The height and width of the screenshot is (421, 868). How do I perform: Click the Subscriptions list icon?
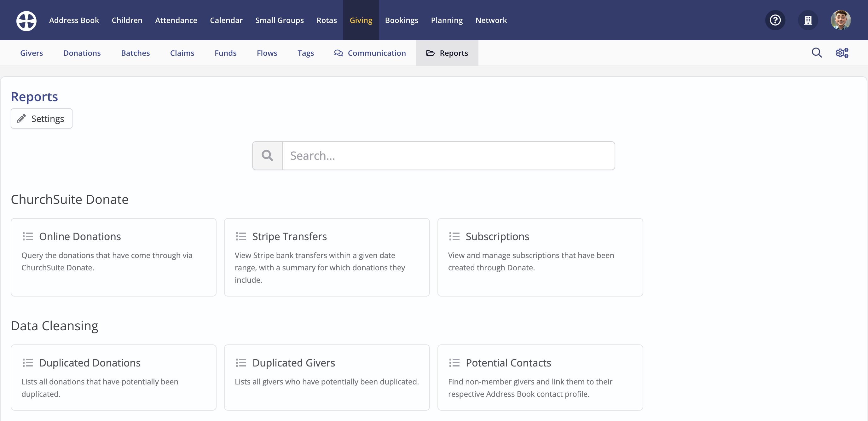(454, 236)
